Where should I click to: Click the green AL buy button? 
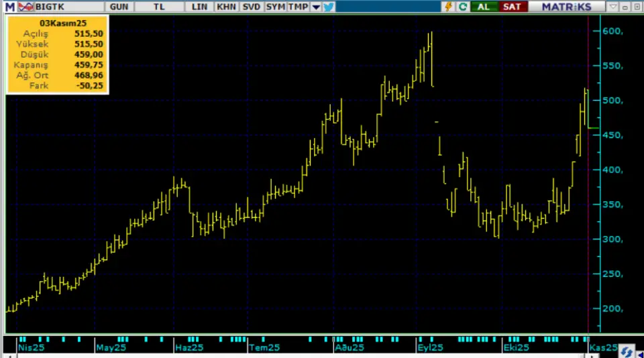pyautogui.click(x=483, y=7)
